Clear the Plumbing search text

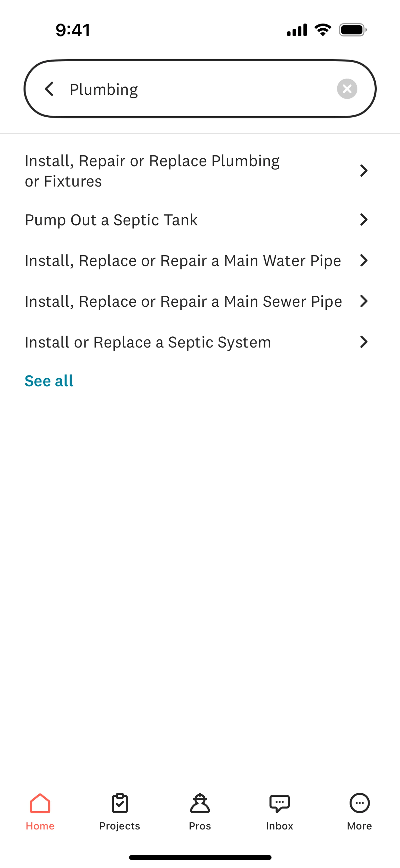347,89
